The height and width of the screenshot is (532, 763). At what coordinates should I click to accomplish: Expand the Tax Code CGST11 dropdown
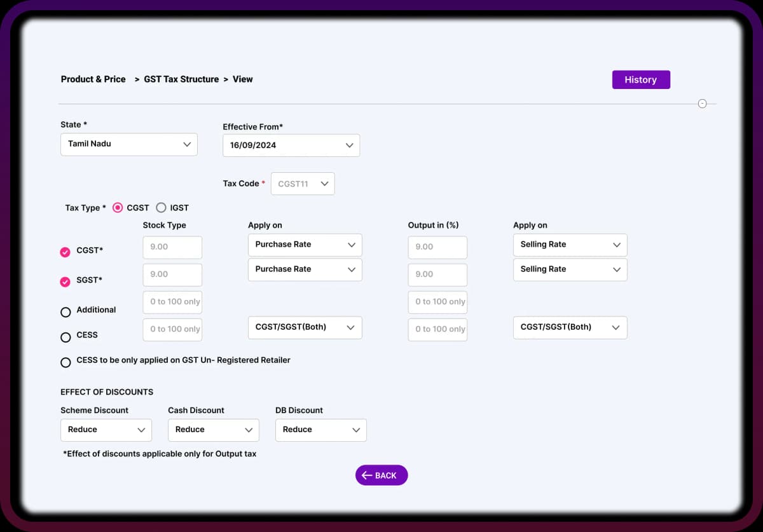pyautogui.click(x=303, y=184)
